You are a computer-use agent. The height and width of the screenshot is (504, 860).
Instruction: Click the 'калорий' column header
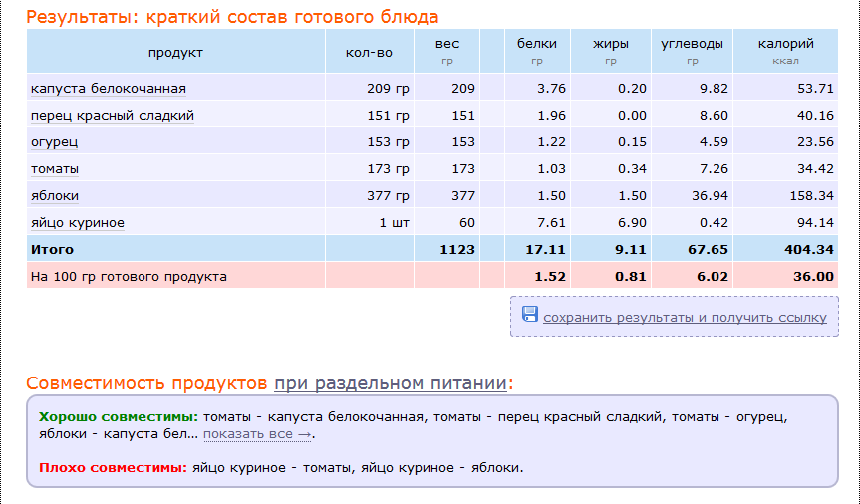click(785, 44)
